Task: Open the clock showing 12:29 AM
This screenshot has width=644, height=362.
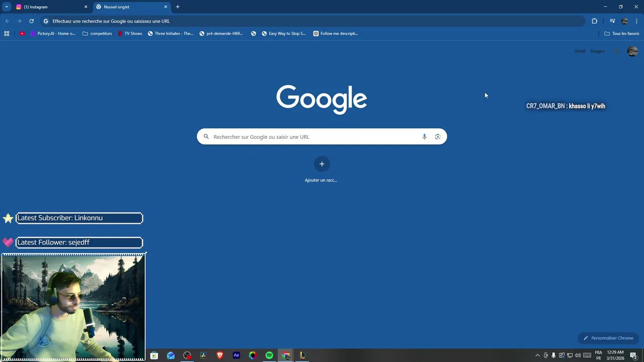Action: (x=616, y=355)
